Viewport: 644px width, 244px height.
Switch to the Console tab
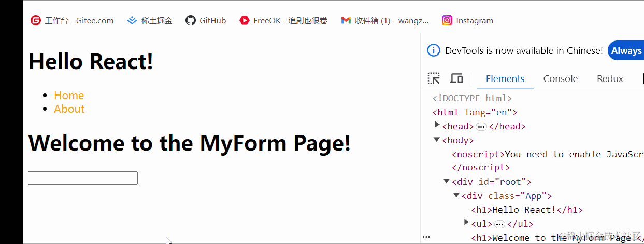tap(560, 79)
